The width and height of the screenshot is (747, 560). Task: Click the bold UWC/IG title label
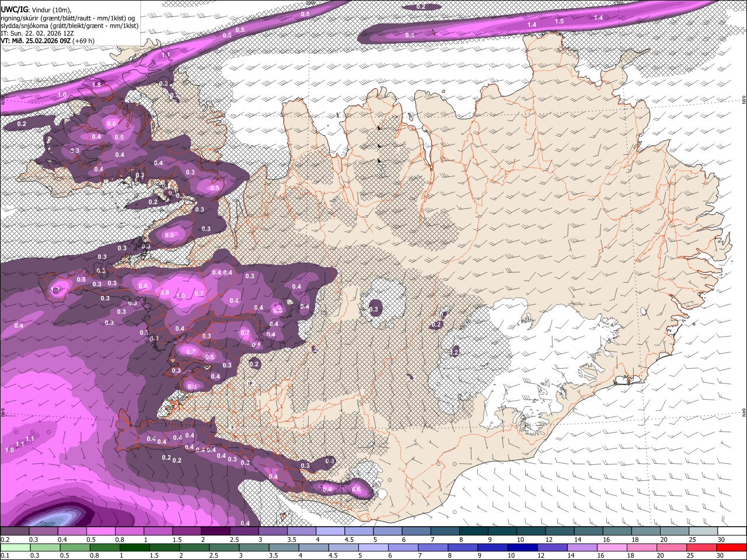(13, 10)
